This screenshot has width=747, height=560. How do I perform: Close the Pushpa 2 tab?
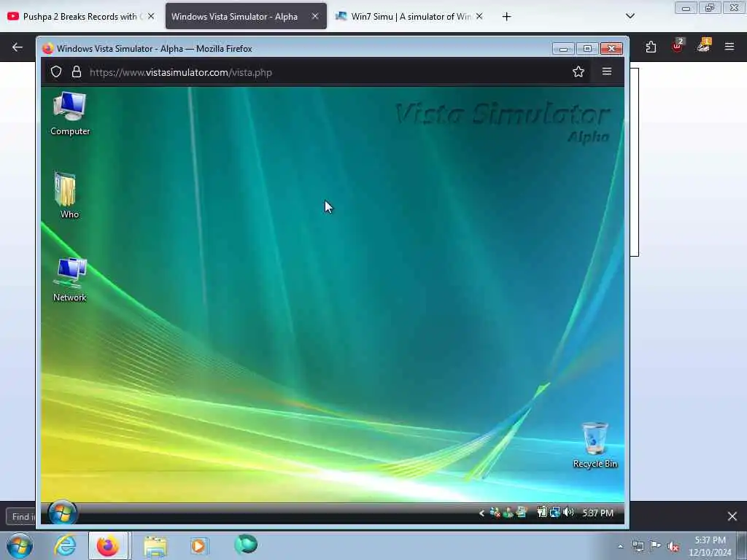click(x=151, y=16)
